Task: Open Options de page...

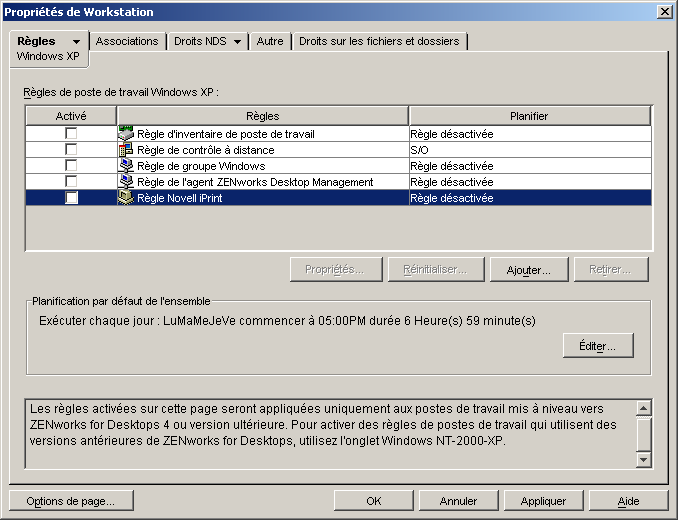Action: pyautogui.click(x=71, y=501)
